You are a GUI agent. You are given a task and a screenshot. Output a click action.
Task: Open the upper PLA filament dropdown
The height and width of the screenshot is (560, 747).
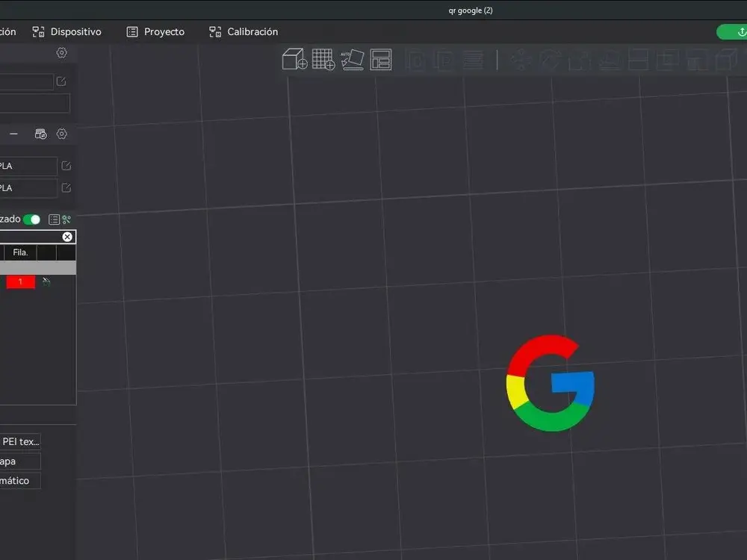[28, 166]
